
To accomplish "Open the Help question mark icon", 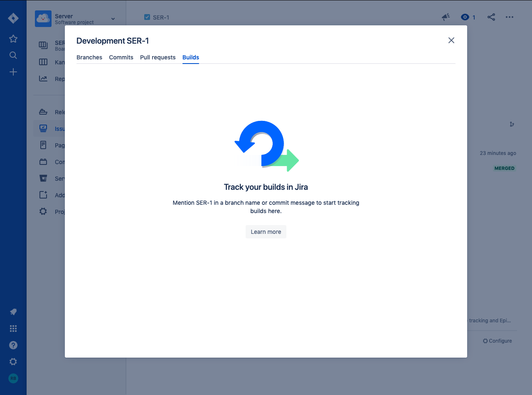I will click(x=13, y=345).
